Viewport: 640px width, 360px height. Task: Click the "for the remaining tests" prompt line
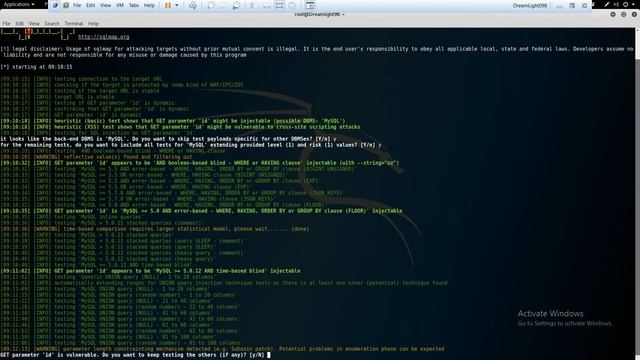coord(191,145)
